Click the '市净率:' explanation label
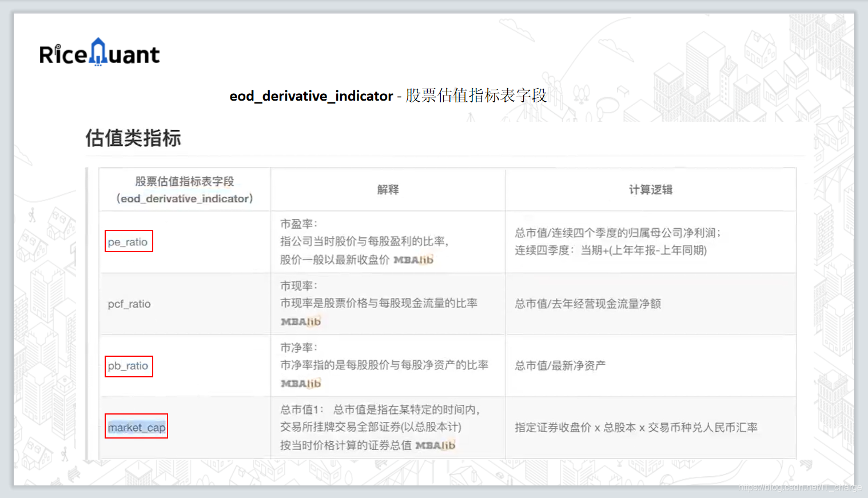Viewport: 868px width, 498px height. 298,348
